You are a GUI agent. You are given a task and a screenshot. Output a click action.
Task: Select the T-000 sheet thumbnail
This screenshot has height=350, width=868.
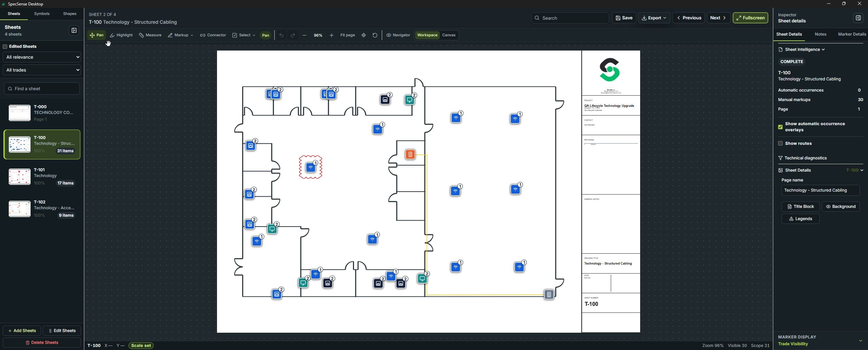[x=19, y=113]
